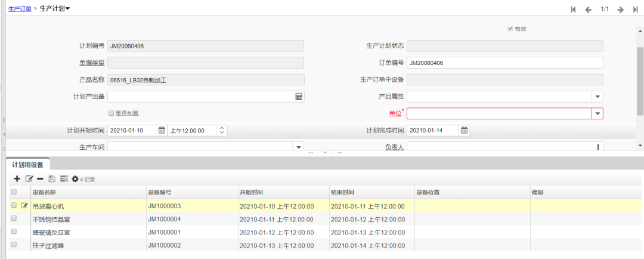Viewport: 644px width, 259px height.
Task: Tick the select-all checkbox in grid header
Action: tap(14, 192)
